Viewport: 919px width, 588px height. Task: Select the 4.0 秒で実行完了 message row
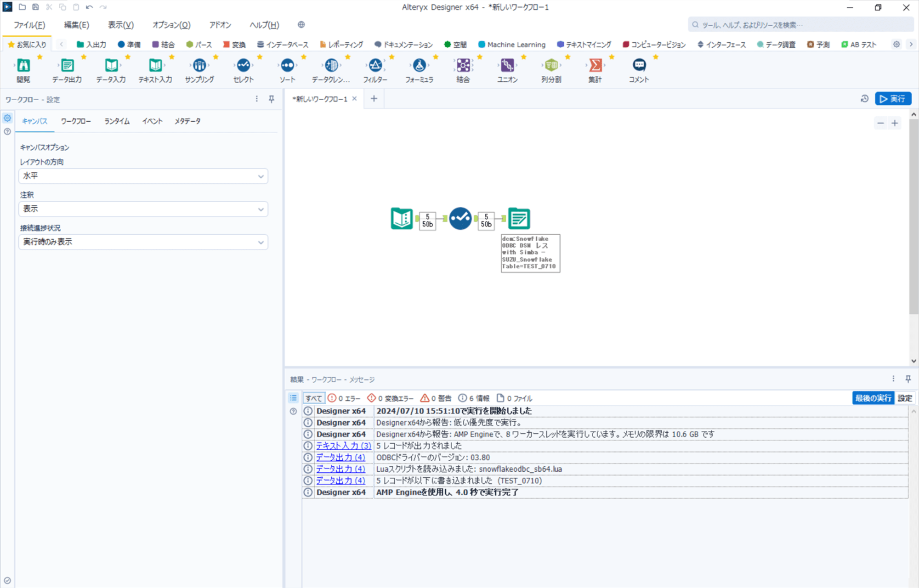tap(605, 492)
